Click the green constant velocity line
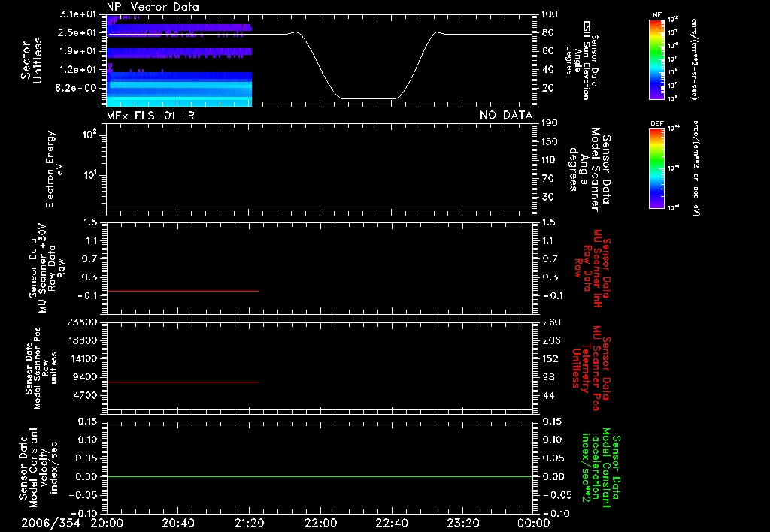This screenshot has height=532, width=770. point(320,476)
